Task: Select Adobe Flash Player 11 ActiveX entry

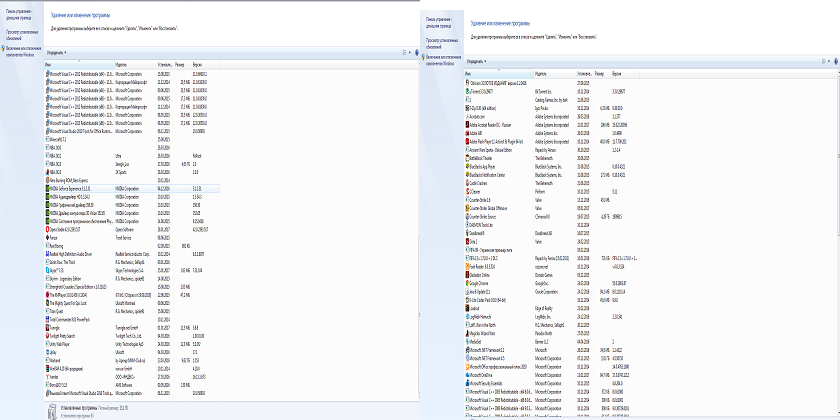Action: point(552,141)
